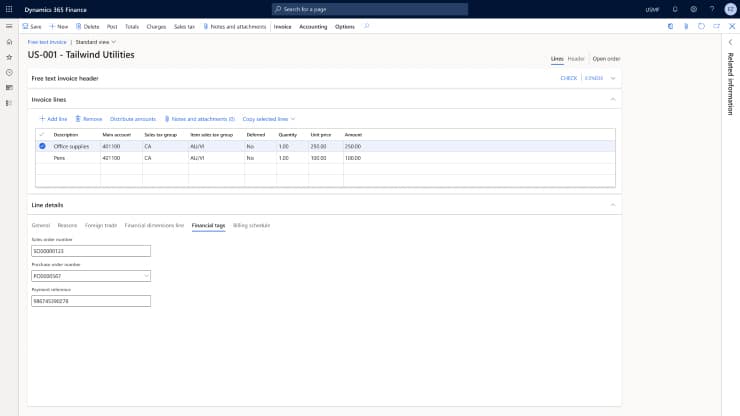Open the Options action pane tab

pos(345,27)
